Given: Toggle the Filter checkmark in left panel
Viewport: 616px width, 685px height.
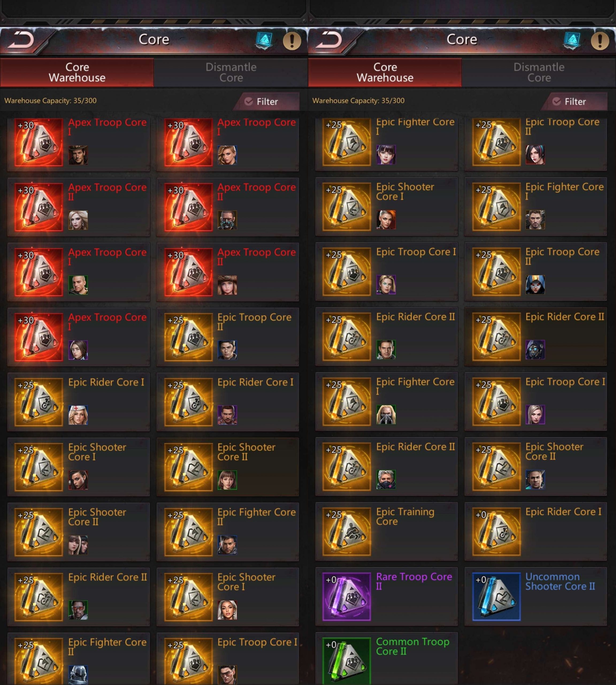Looking at the screenshot, I should (x=249, y=102).
